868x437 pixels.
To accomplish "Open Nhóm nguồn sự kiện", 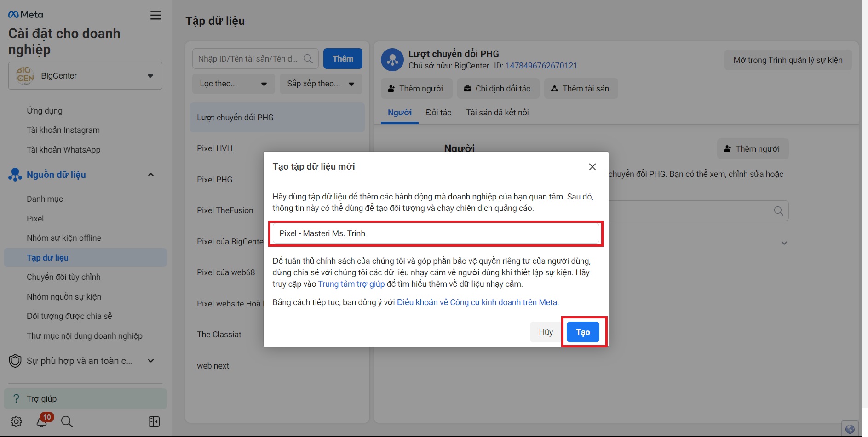I will pos(64,297).
